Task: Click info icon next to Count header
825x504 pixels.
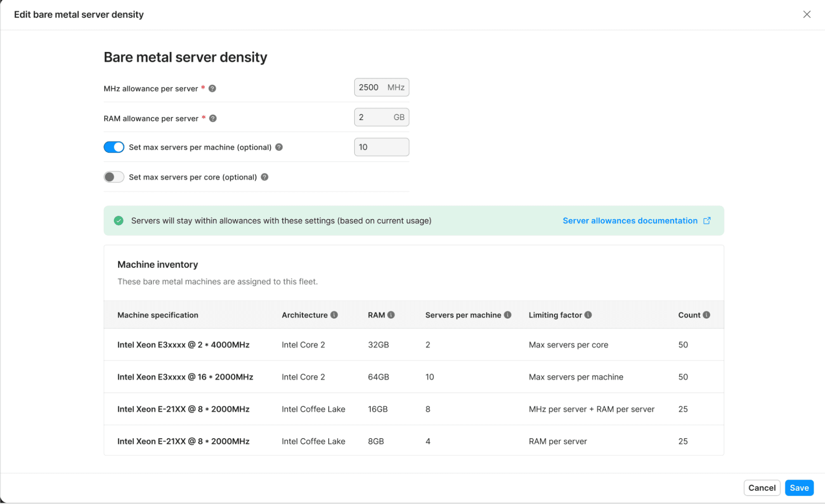Action: coord(707,315)
